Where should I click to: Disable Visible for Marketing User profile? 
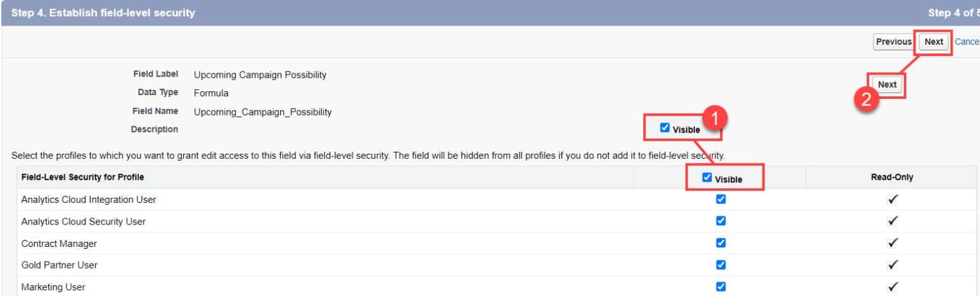721,286
